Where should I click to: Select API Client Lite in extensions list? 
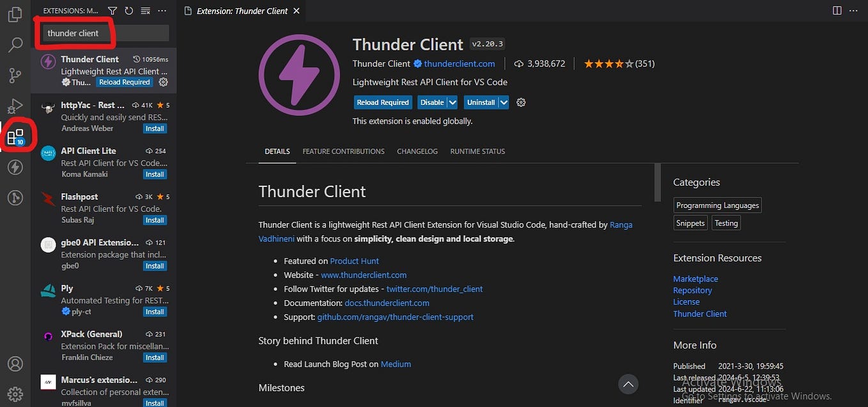pos(104,161)
